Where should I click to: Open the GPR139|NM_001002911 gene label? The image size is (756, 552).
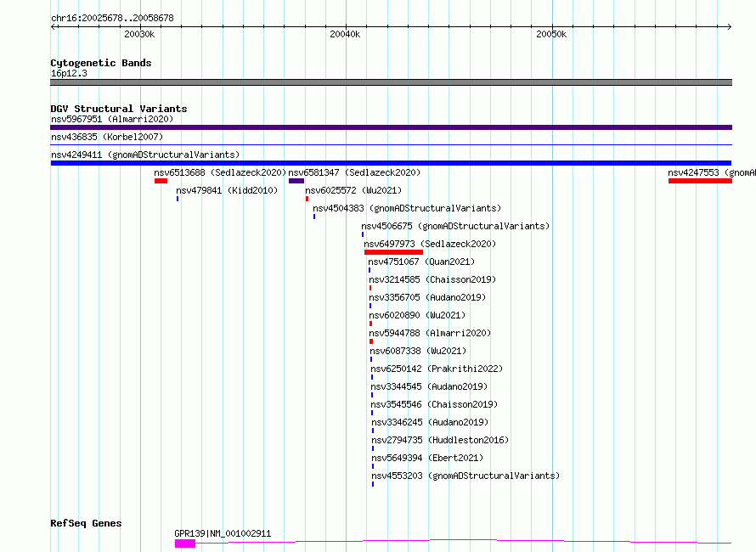(x=223, y=533)
